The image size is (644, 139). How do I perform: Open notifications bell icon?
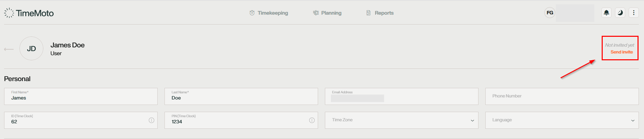pos(606,13)
